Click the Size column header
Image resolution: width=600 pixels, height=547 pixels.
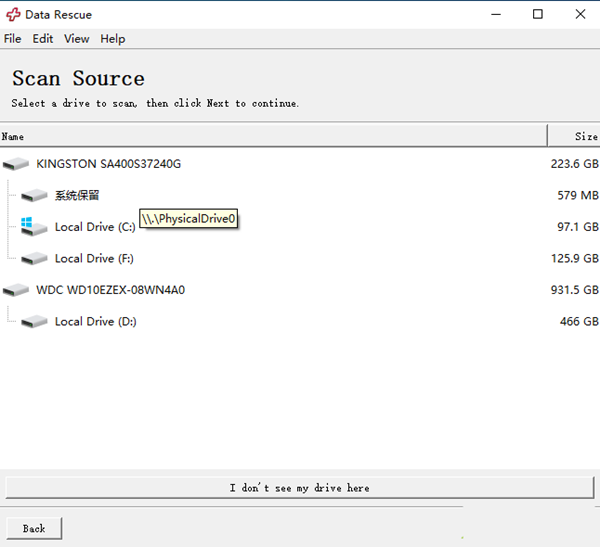tap(574, 136)
